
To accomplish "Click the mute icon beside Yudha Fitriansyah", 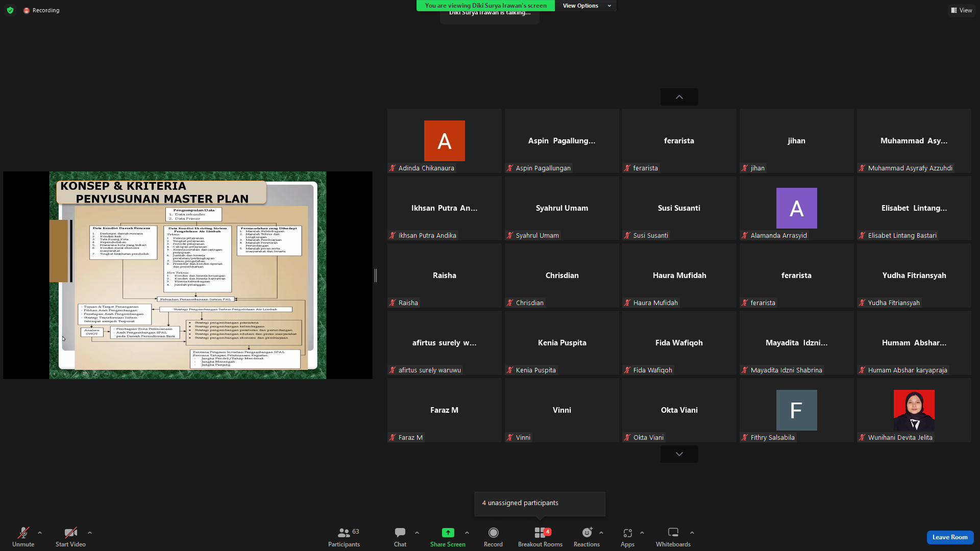I will (x=862, y=303).
